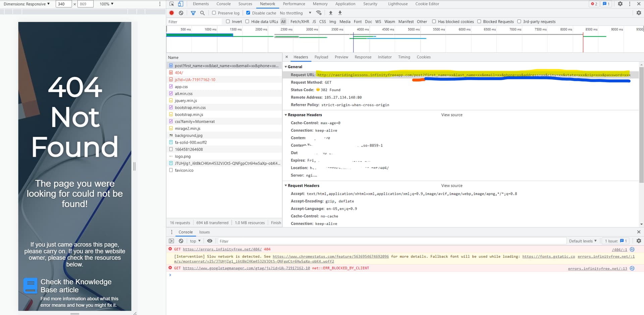Open the network search magnifier
644x315 pixels.
point(202,13)
